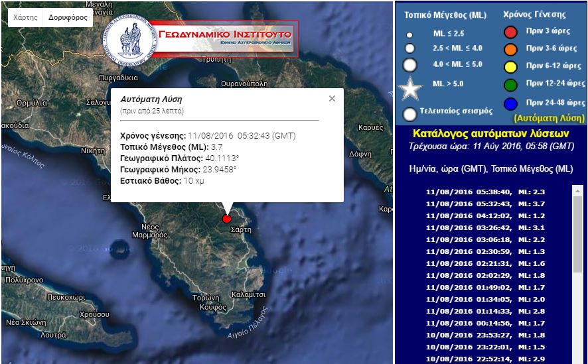588x364 pixels.
Task: Switch to the Χάρτης map view
Action: [x=25, y=18]
